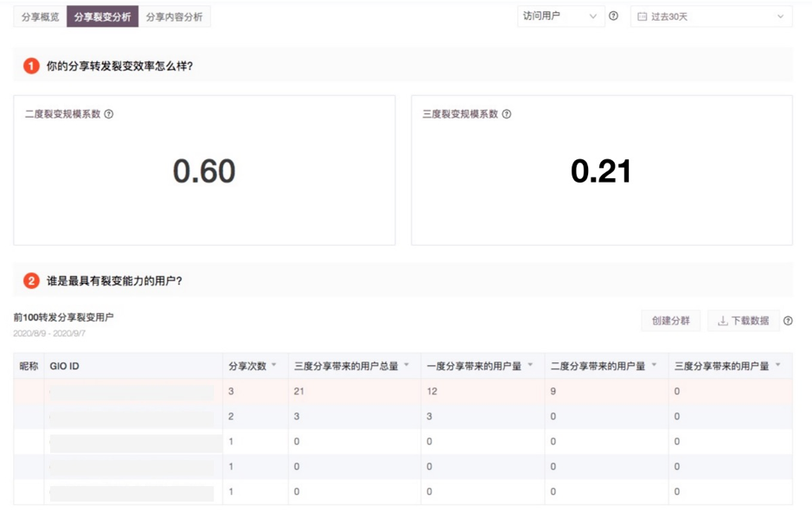
Task: Click the 0.60 二度裂变规模系数 card
Action: [204, 171]
